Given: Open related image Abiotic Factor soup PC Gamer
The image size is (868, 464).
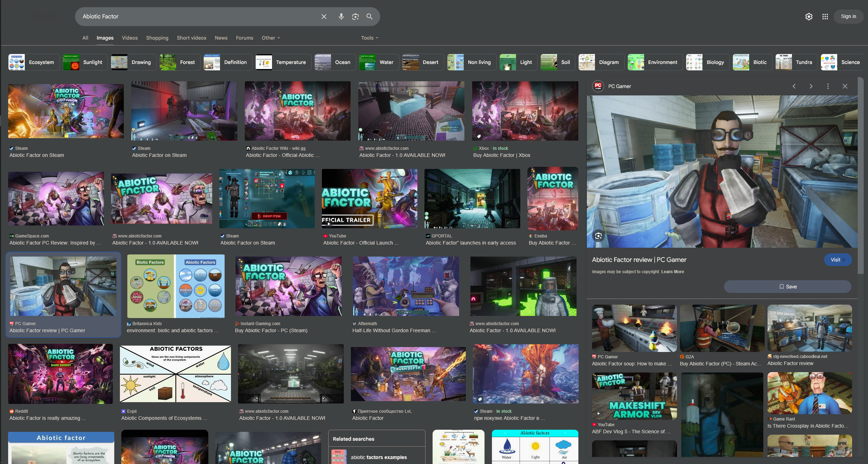Looking at the screenshot, I should tap(634, 328).
